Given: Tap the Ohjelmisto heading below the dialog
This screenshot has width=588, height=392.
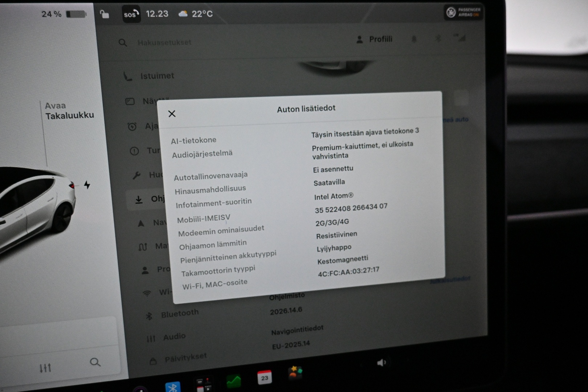Looking at the screenshot, I should point(287,297).
